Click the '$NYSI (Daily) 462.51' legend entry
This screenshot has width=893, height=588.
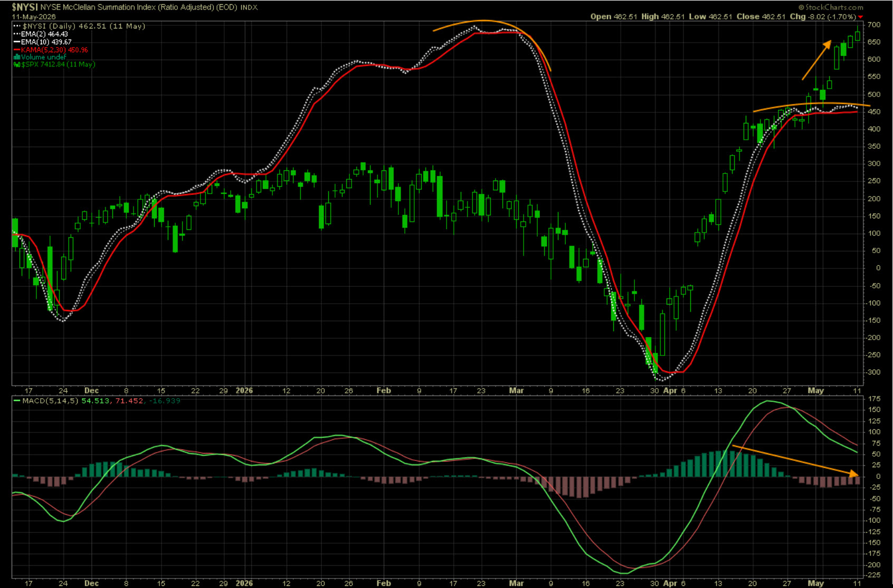[x=79, y=26]
